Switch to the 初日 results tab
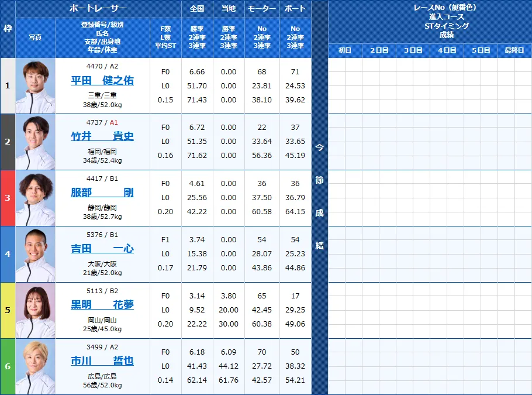This screenshot has height=395, width=532. [345, 50]
